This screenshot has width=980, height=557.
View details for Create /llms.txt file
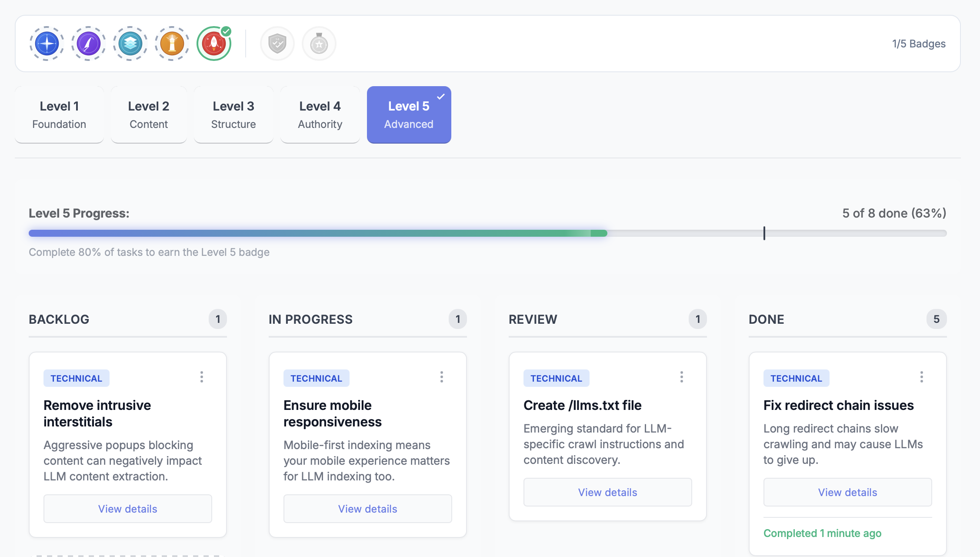tap(607, 492)
